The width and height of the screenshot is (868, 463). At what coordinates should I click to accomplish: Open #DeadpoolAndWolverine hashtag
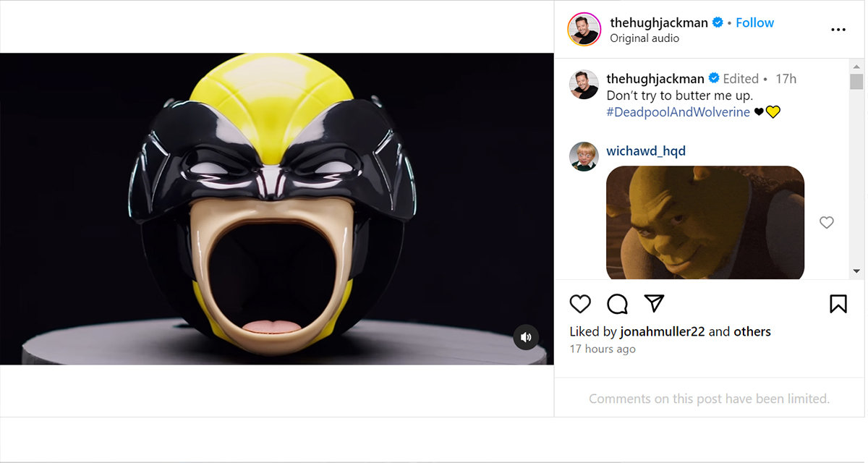pyautogui.click(x=678, y=112)
